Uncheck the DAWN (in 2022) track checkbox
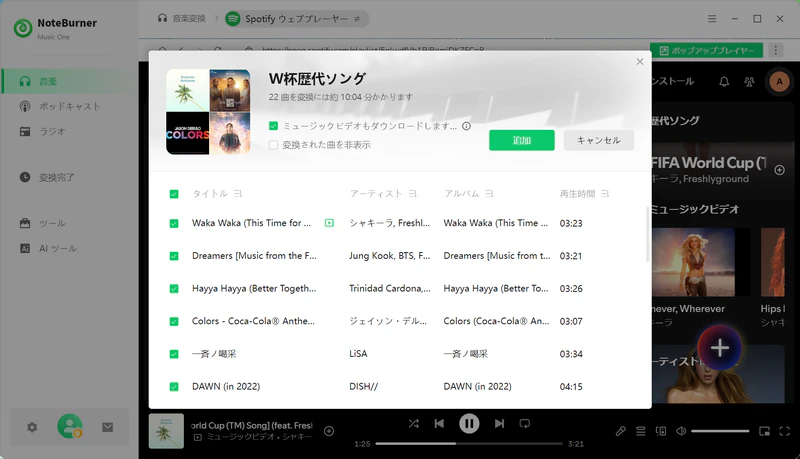The height and width of the screenshot is (459, 800). click(174, 387)
